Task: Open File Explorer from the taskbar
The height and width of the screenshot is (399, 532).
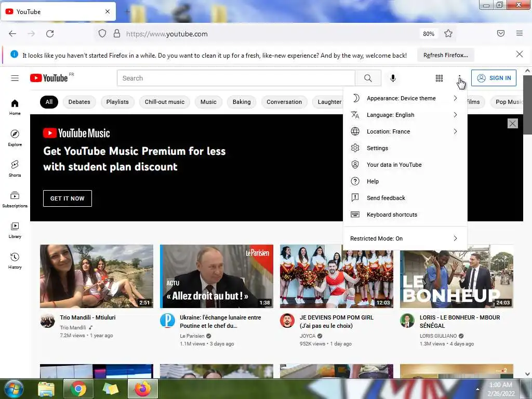Action: coord(46,389)
